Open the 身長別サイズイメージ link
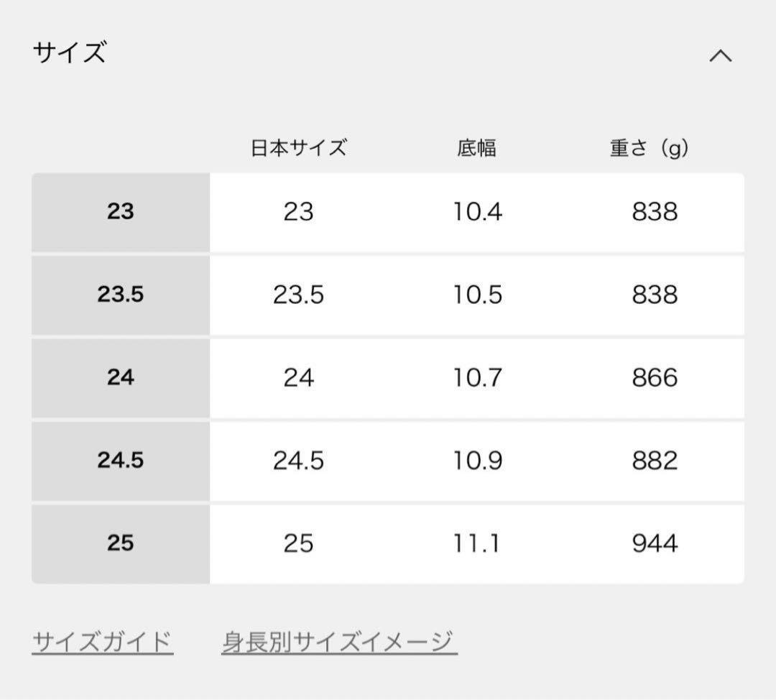Viewport: 776px width, 700px height. (339, 641)
